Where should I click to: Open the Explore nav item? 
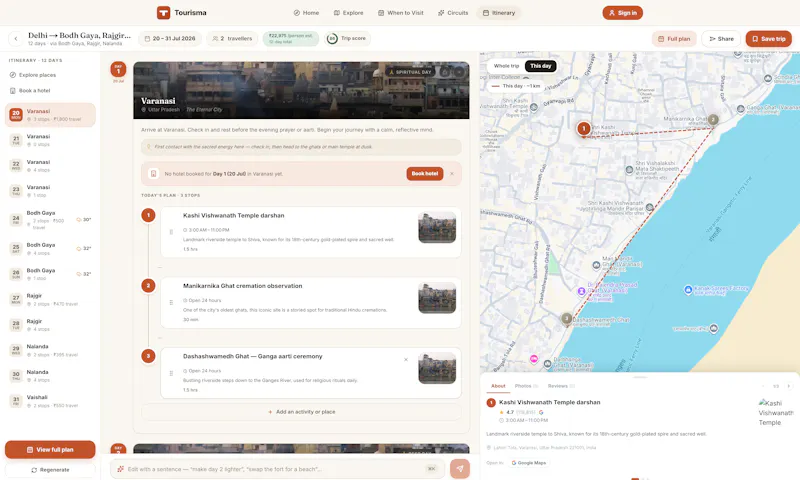(348, 13)
